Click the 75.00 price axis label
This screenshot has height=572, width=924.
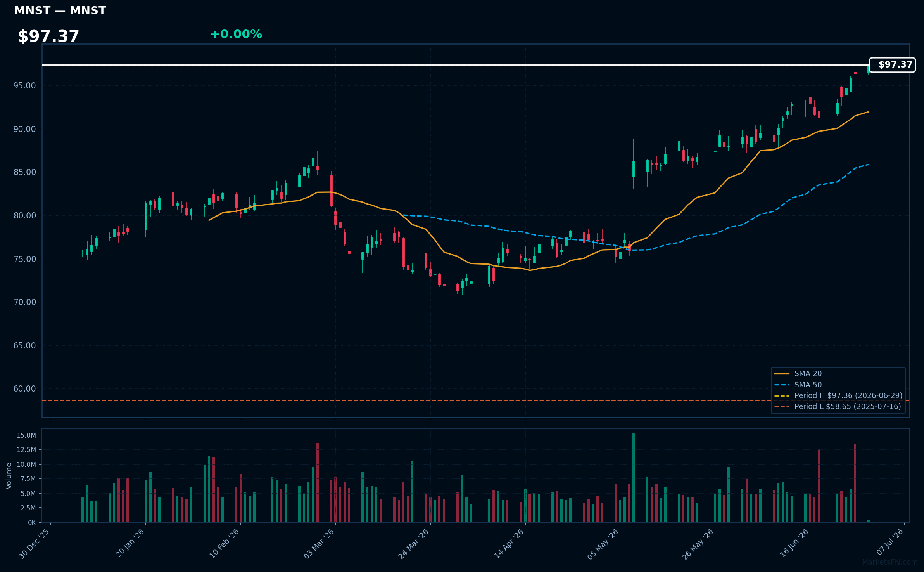coord(24,259)
